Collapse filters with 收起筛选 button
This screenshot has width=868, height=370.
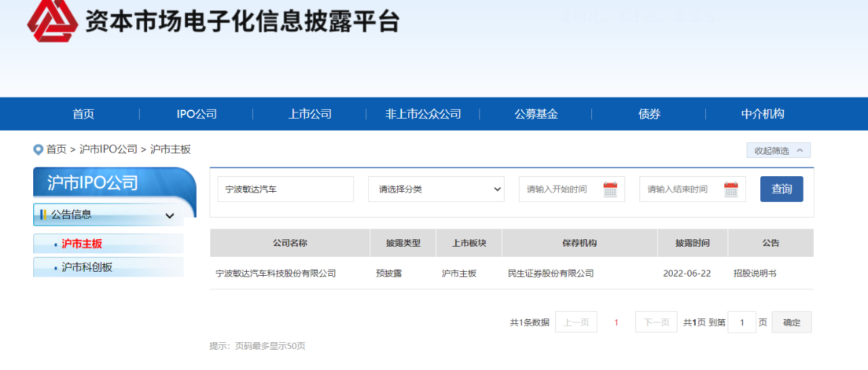(778, 150)
